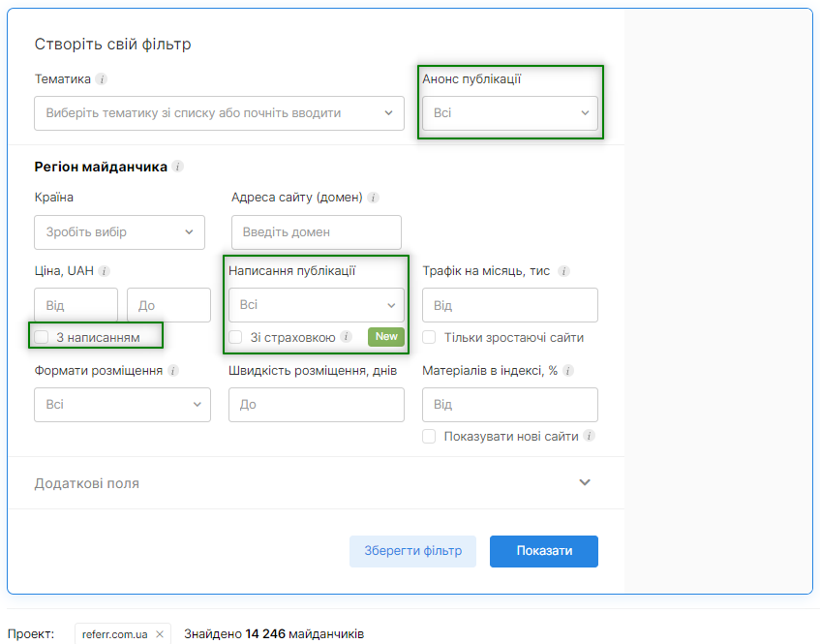Image resolution: width=820 pixels, height=644 pixels.
Task: Open the Країна selection dropdown
Action: [119, 232]
